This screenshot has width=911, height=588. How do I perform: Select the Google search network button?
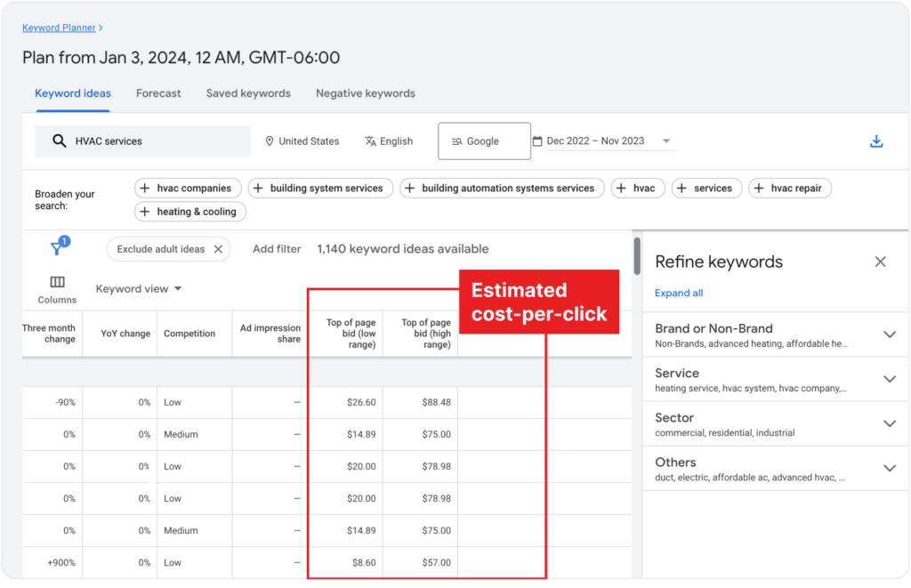484,141
